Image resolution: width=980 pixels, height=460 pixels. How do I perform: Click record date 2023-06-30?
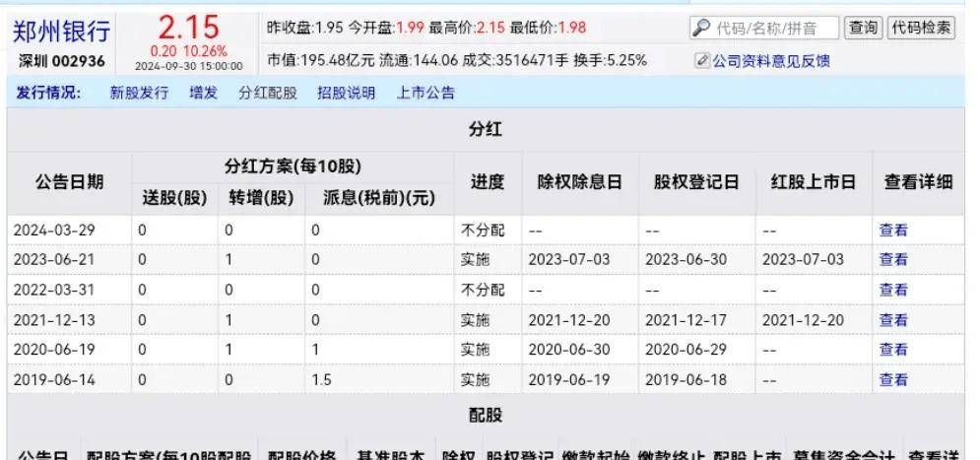click(686, 259)
